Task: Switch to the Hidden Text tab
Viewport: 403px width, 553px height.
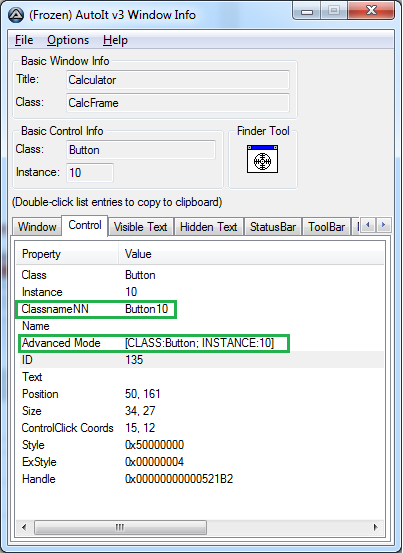Action: click(x=209, y=227)
